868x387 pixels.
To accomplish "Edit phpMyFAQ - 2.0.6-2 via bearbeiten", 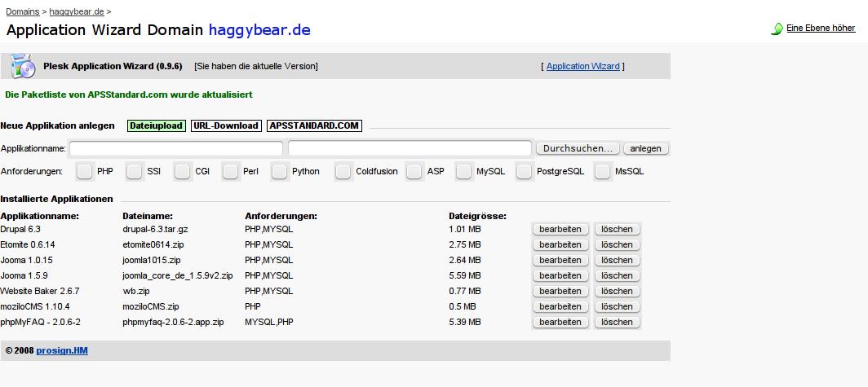I will tap(560, 322).
